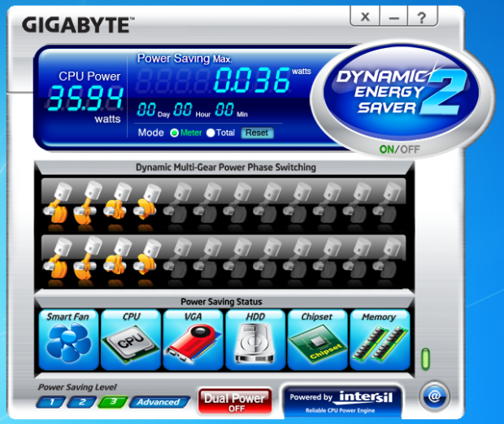The image size is (504, 424).
Task: Select the Memory power saving icon
Action: (380, 339)
